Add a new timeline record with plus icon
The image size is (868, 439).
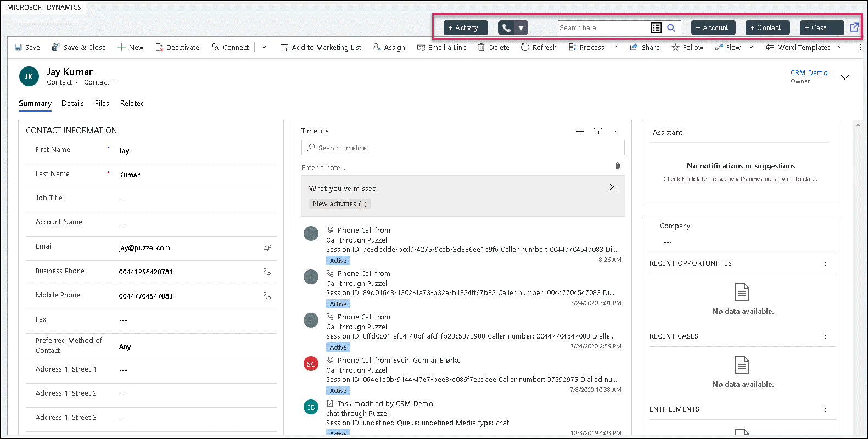pos(580,131)
